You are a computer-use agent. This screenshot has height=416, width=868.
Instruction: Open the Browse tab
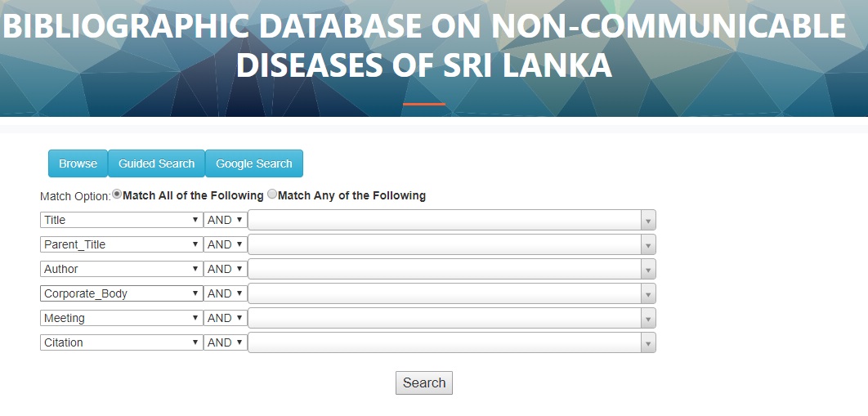(78, 163)
